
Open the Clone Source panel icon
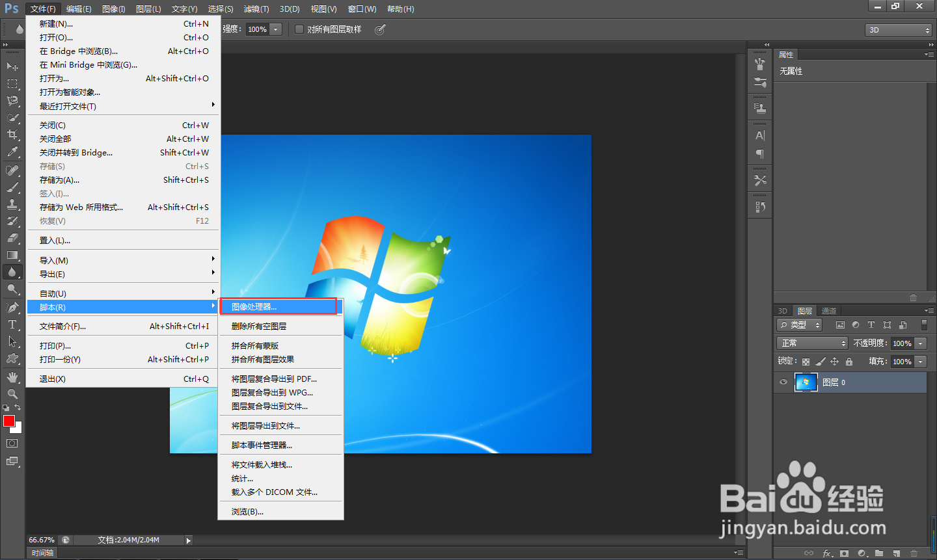(759, 108)
